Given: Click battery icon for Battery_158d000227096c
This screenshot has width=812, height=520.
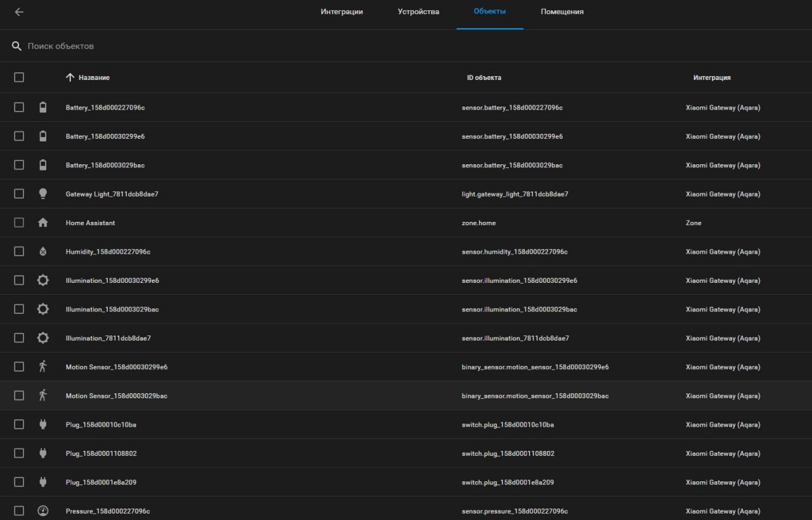Looking at the screenshot, I should (43, 107).
